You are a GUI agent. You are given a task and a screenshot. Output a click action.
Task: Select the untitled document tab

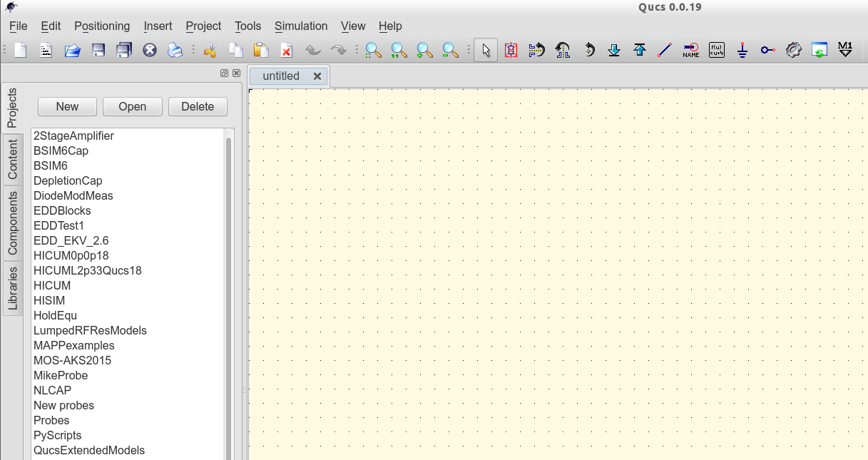click(281, 76)
